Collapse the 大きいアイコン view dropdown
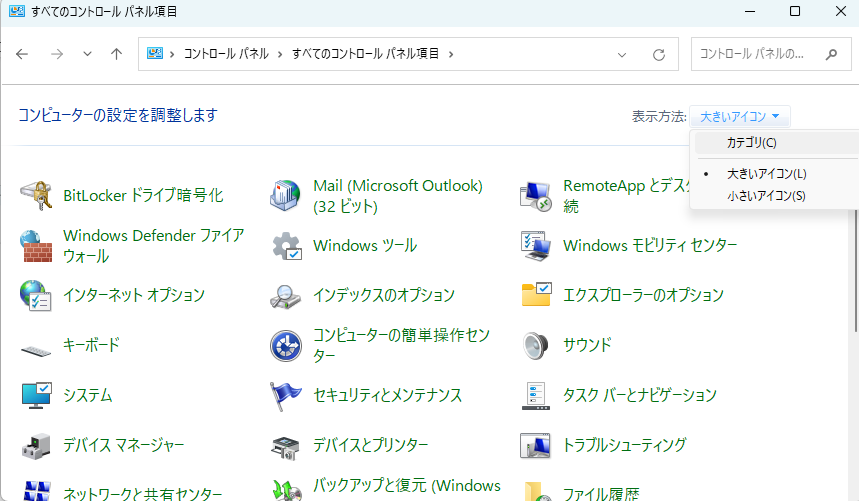Viewport: 859px width, 501px height. (740, 116)
